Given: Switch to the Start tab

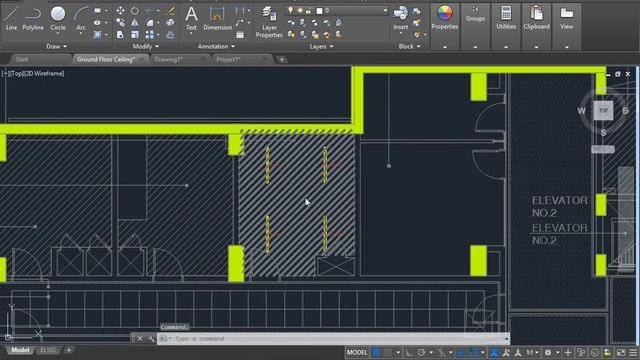Looking at the screenshot, I should [22, 60].
